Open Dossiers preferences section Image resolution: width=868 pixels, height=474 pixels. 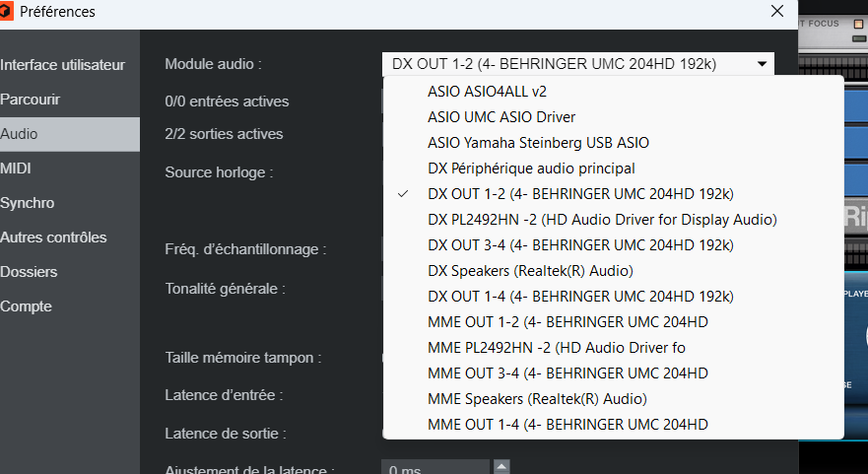[x=70, y=272]
